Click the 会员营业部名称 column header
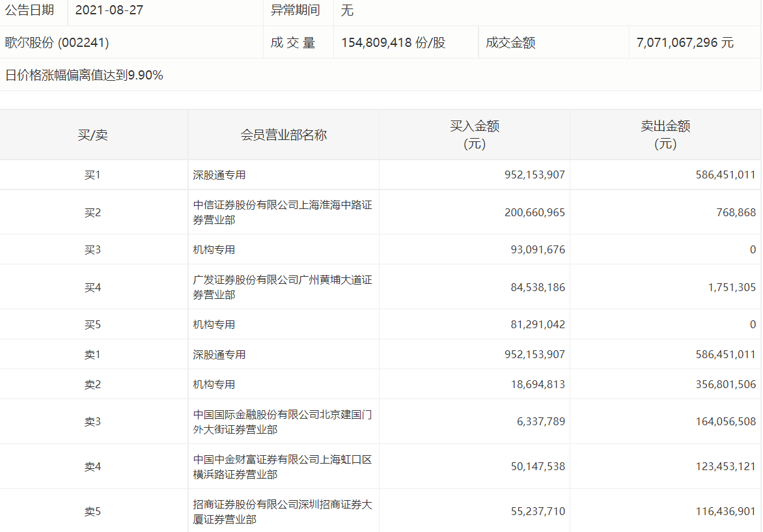The image size is (763, 532). (283, 135)
